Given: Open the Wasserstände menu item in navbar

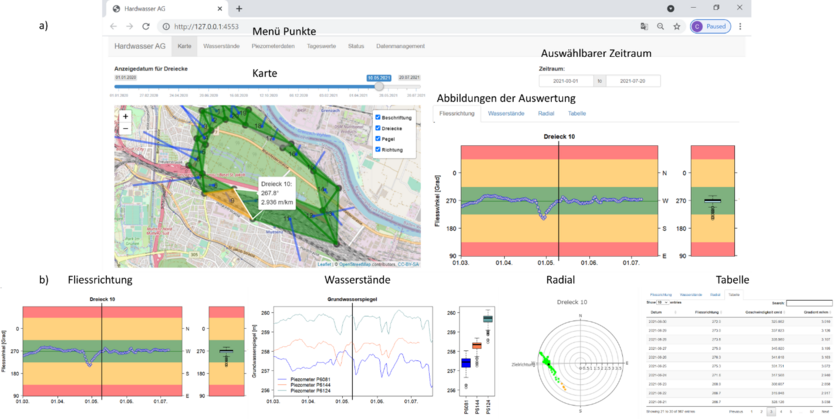Looking at the screenshot, I should pyautogui.click(x=219, y=46).
